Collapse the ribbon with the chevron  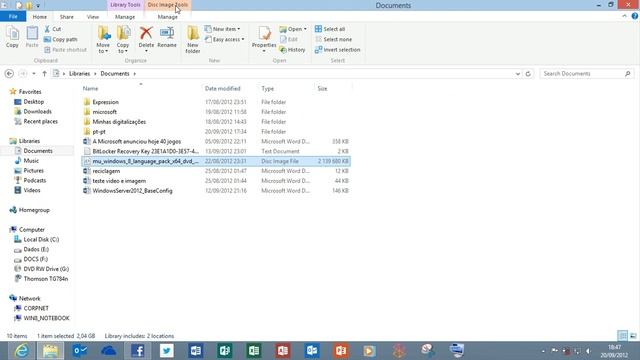pyautogui.click(x=624, y=16)
